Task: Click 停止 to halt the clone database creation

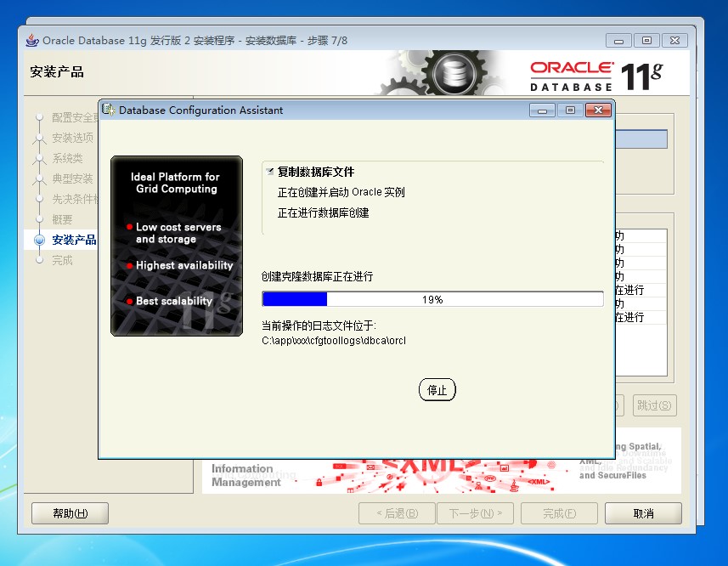Action: tap(437, 389)
